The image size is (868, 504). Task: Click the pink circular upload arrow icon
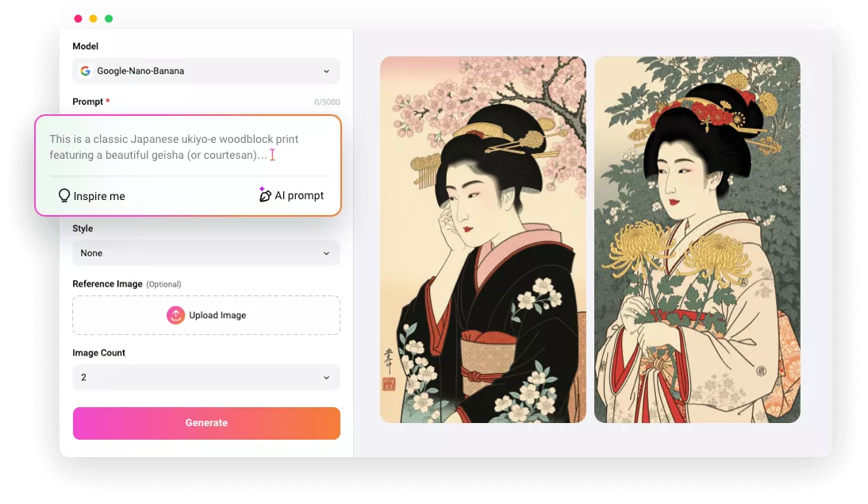[175, 315]
